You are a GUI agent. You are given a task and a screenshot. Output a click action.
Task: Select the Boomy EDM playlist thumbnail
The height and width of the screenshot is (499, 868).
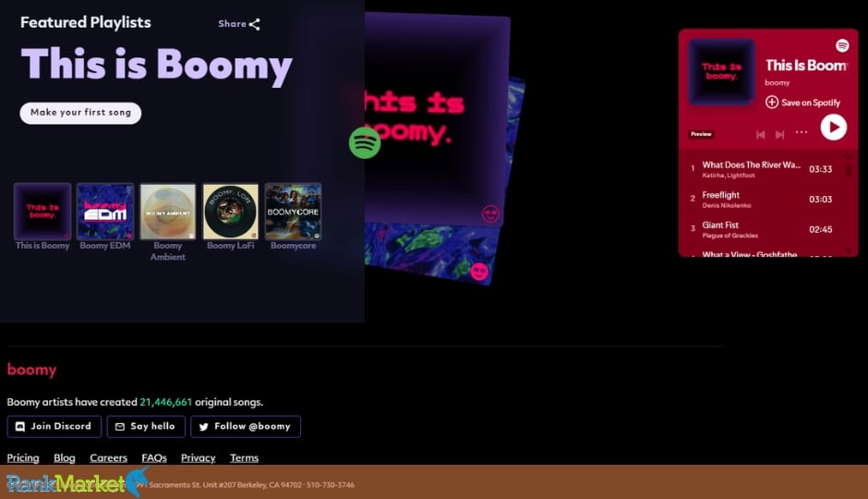[105, 211]
